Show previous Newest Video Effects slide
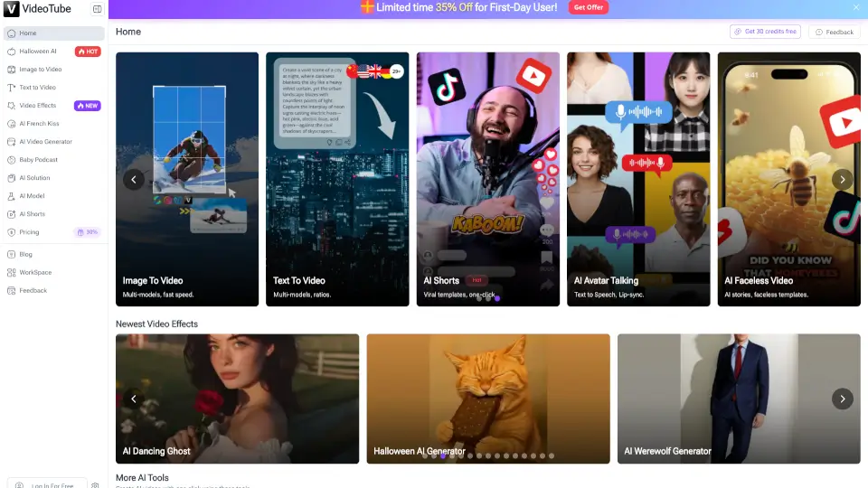868x488 pixels. (134, 399)
